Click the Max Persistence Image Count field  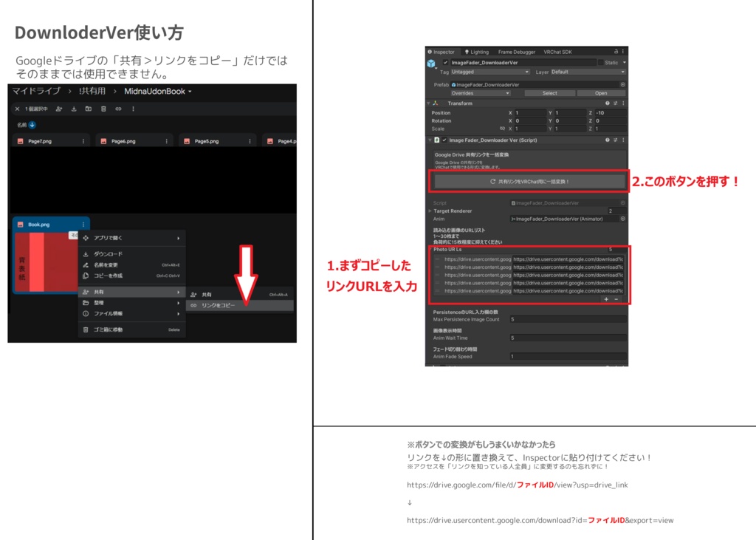click(568, 319)
